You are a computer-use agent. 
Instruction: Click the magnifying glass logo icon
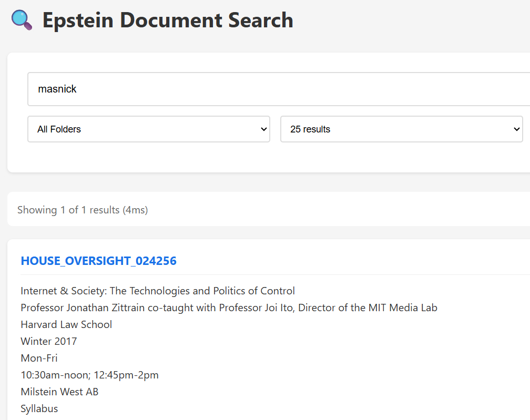22,20
